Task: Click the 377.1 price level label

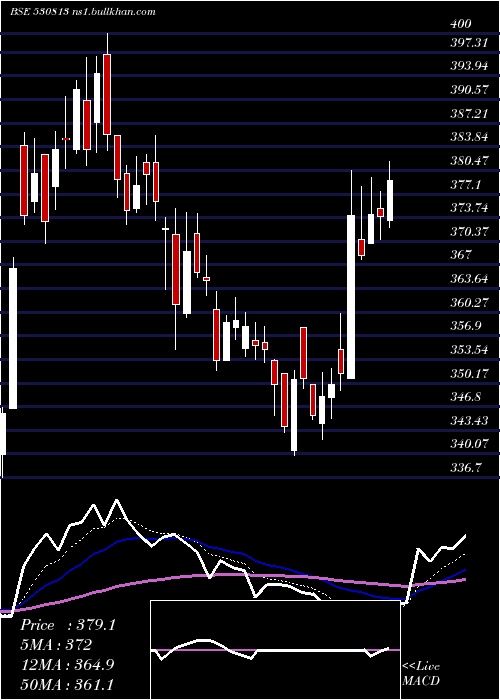Action: pyautogui.click(x=466, y=184)
